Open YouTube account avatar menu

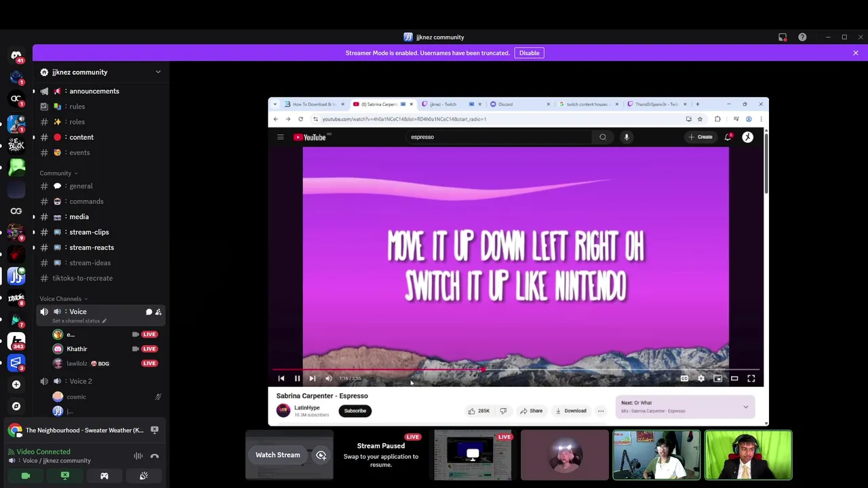747,137
